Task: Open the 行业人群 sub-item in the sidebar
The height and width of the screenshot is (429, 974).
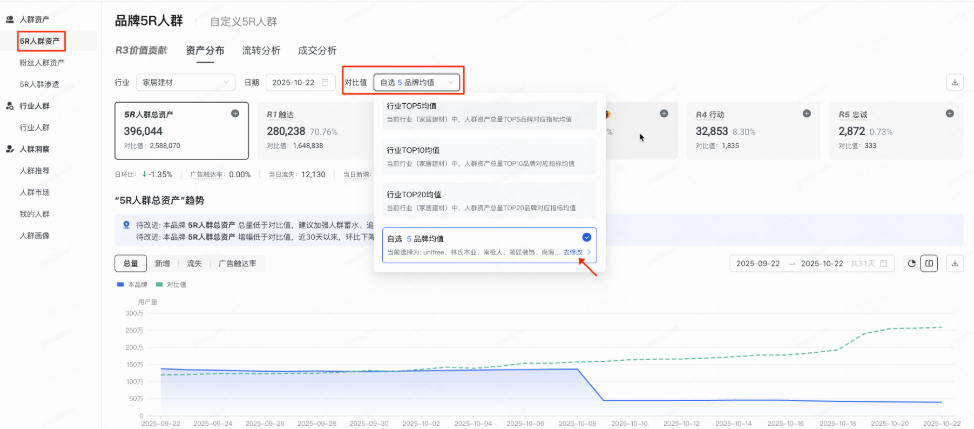Action: [34, 127]
